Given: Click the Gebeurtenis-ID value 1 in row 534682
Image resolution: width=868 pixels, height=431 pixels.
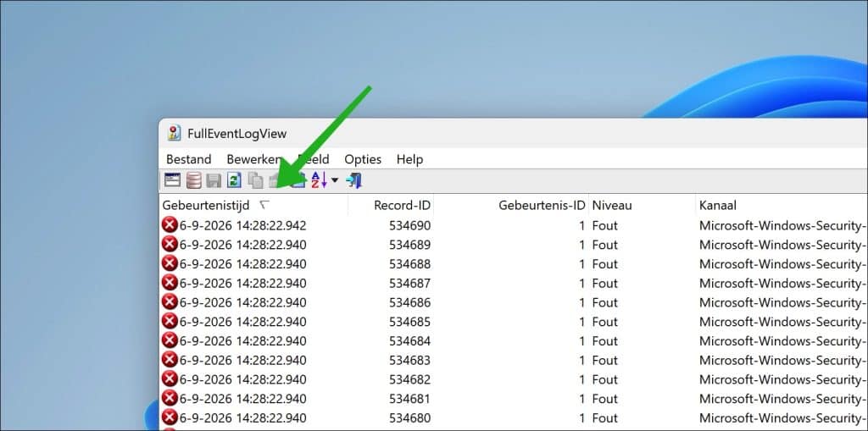Looking at the screenshot, I should (x=581, y=379).
